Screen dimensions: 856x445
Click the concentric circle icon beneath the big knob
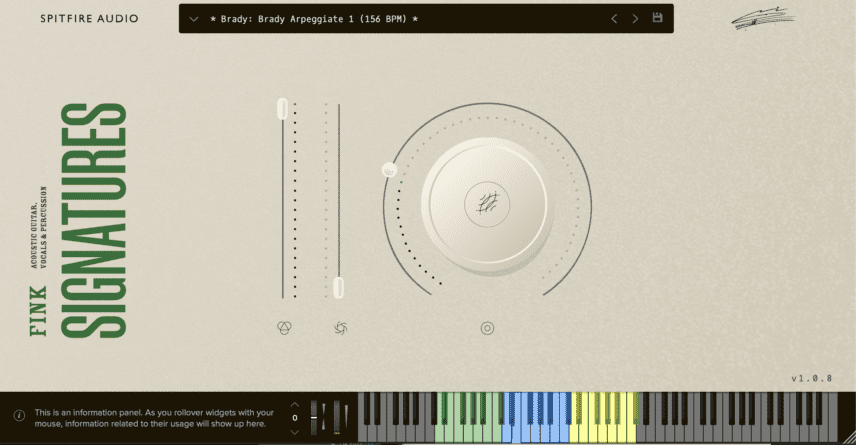[488, 328]
